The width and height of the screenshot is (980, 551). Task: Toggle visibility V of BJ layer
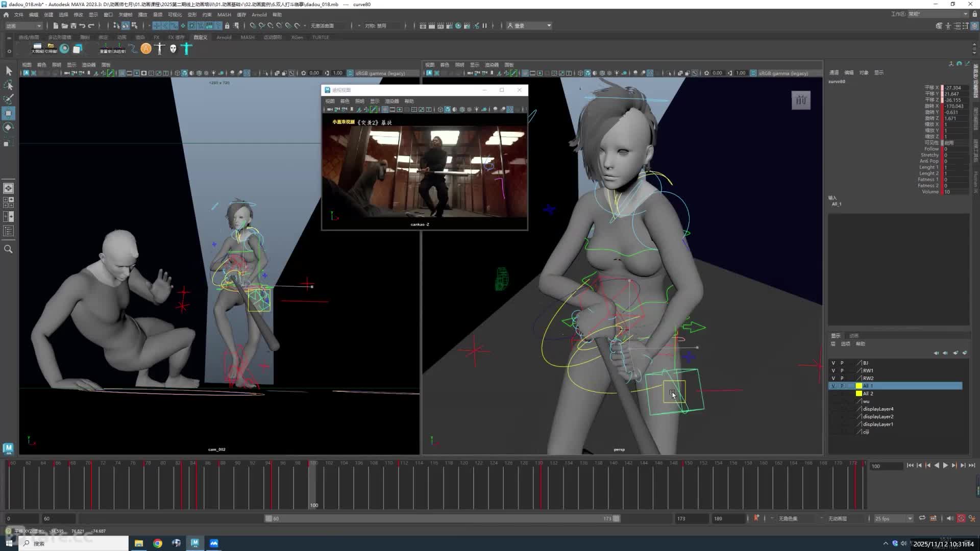[x=834, y=363]
